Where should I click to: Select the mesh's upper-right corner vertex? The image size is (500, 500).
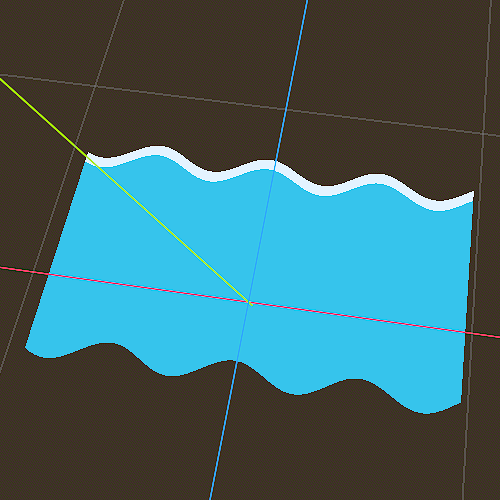click(474, 192)
